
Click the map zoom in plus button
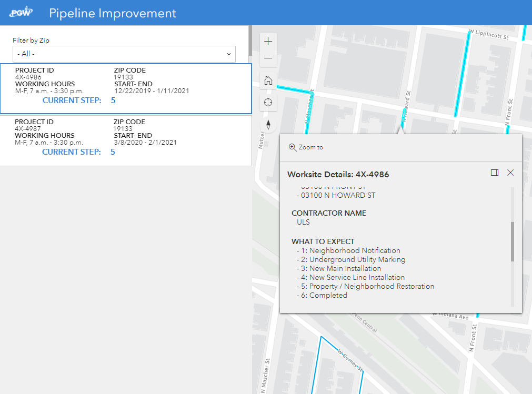pos(268,41)
